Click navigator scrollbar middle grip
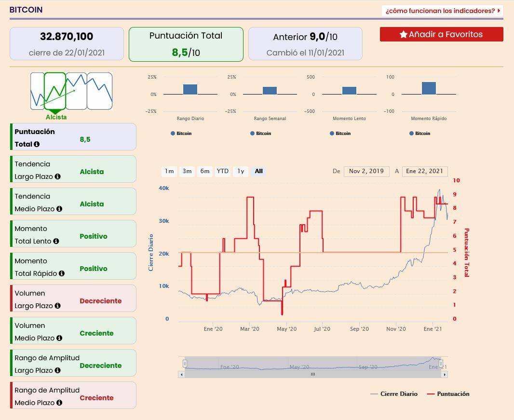The width and height of the screenshot is (514, 420). click(313, 374)
